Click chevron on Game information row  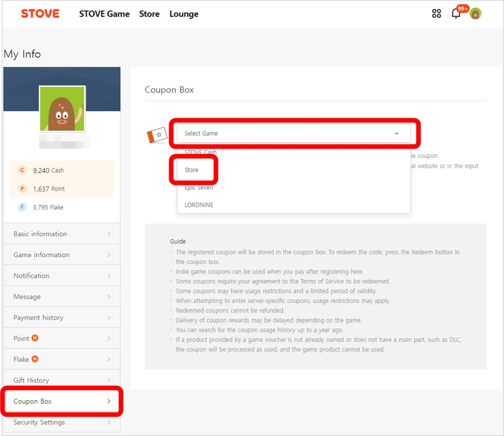(x=109, y=254)
